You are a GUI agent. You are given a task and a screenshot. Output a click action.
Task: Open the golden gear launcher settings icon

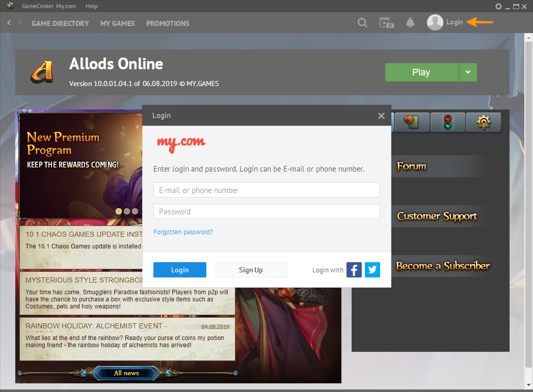pos(484,122)
